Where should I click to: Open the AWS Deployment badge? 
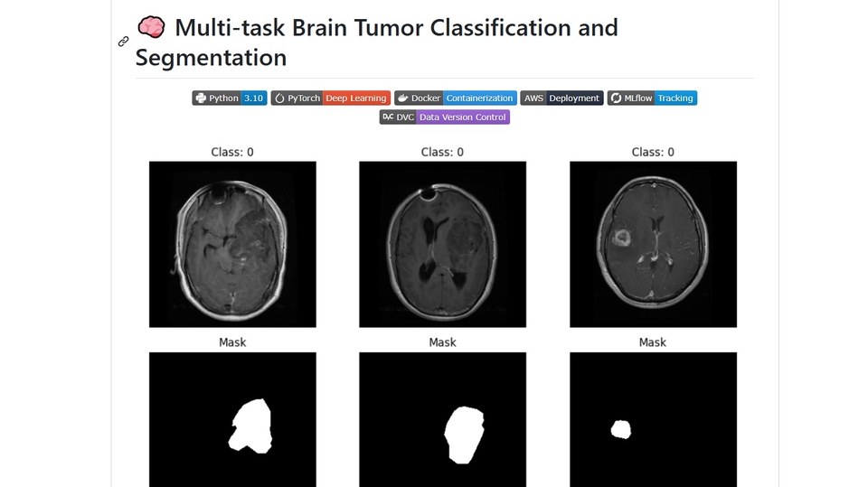tap(561, 98)
